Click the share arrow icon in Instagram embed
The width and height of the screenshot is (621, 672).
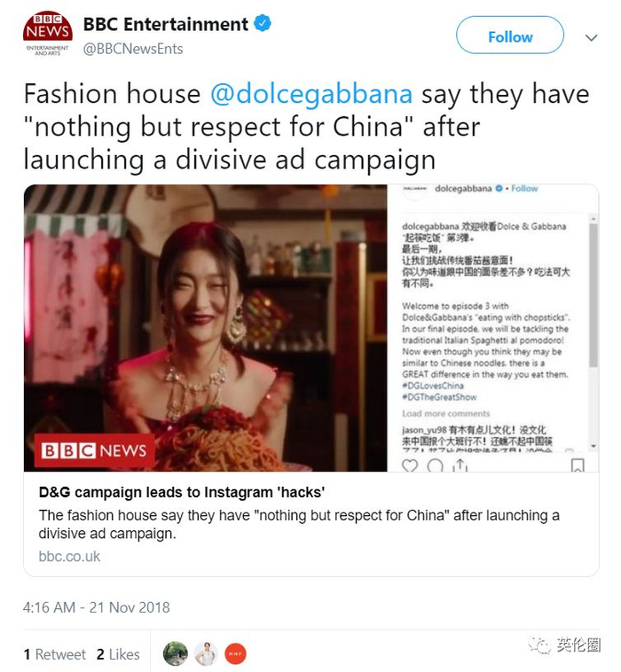pos(460,465)
